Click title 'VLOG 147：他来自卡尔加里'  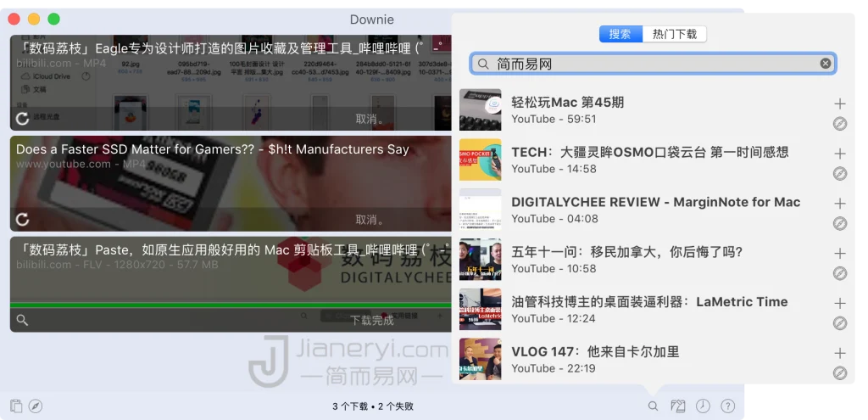[x=595, y=352]
